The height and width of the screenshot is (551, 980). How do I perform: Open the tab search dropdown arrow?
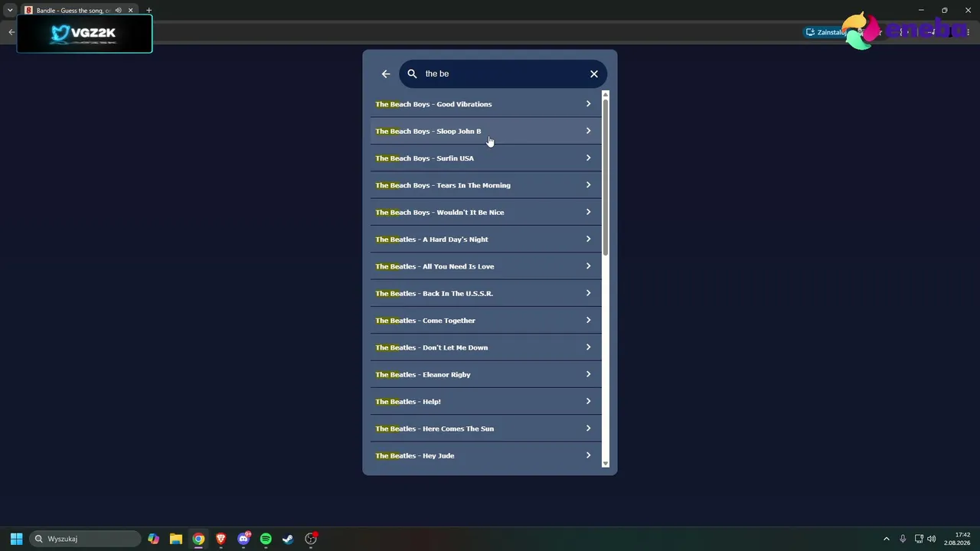[9, 10]
